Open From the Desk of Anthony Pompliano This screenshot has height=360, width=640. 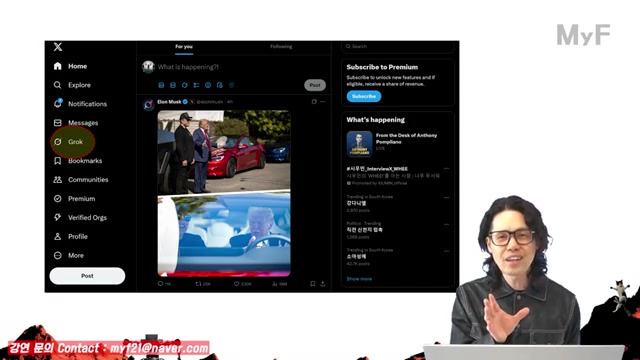tap(406, 138)
